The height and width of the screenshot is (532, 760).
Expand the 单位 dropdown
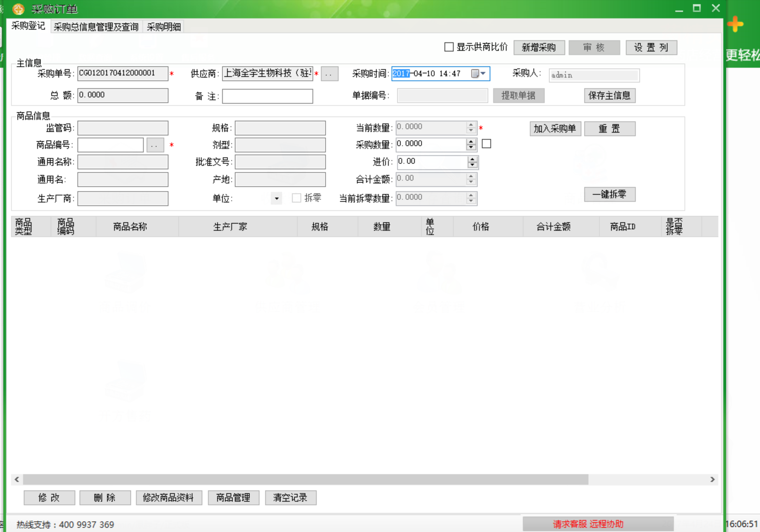(x=277, y=199)
